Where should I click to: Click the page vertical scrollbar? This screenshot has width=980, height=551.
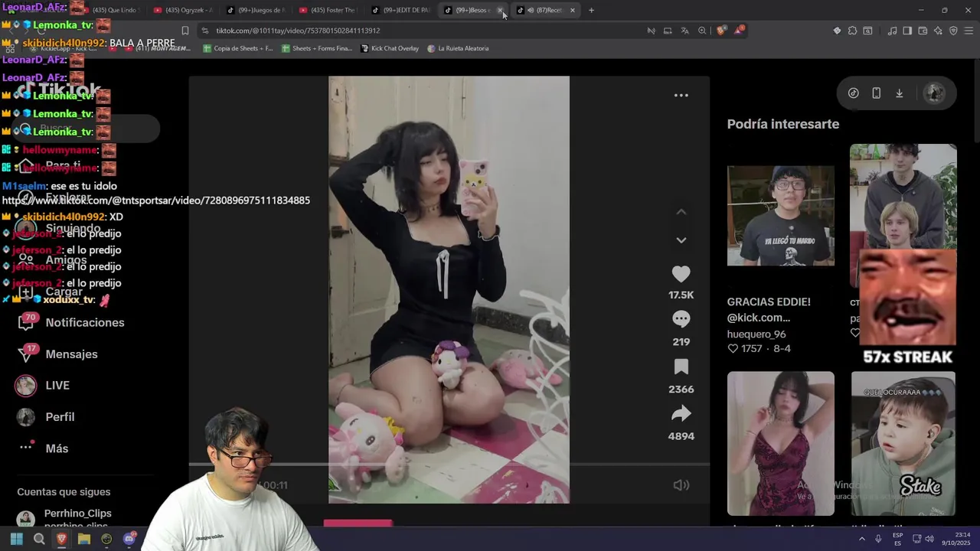pos(977,101)
